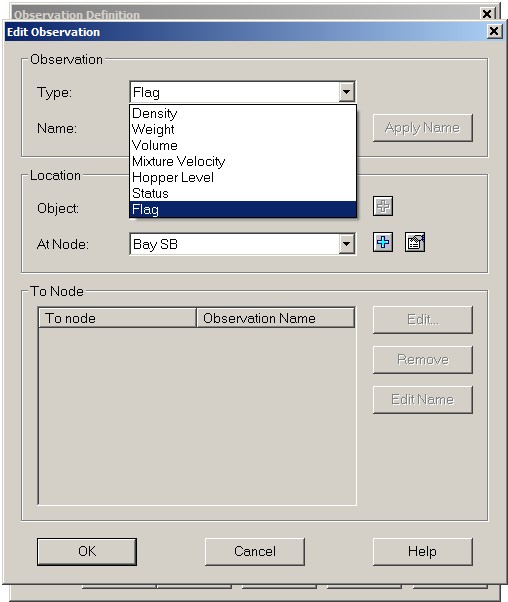The height and width of the screenshot is (602, 508).
Task: Select Density from the Type list
Action: (x=243, y=113)
